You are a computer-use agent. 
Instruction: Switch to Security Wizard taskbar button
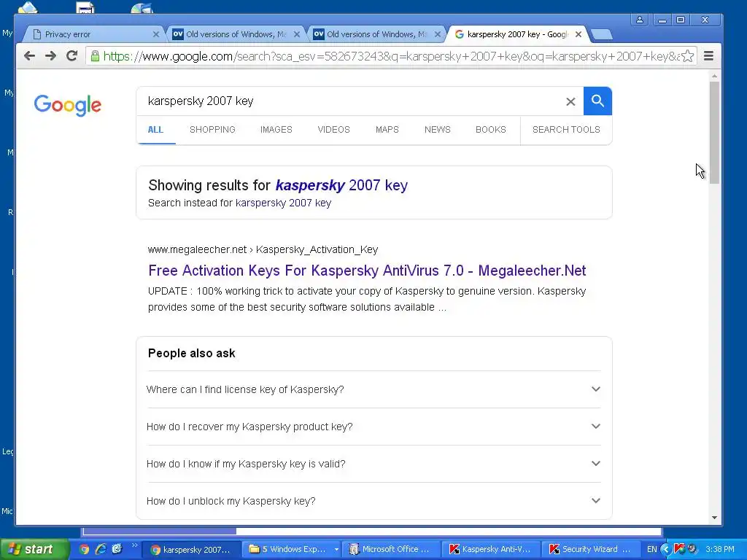point(591,550)
